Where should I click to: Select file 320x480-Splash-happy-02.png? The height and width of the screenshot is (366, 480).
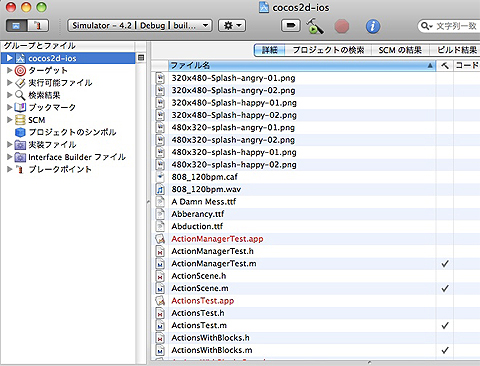234,115
